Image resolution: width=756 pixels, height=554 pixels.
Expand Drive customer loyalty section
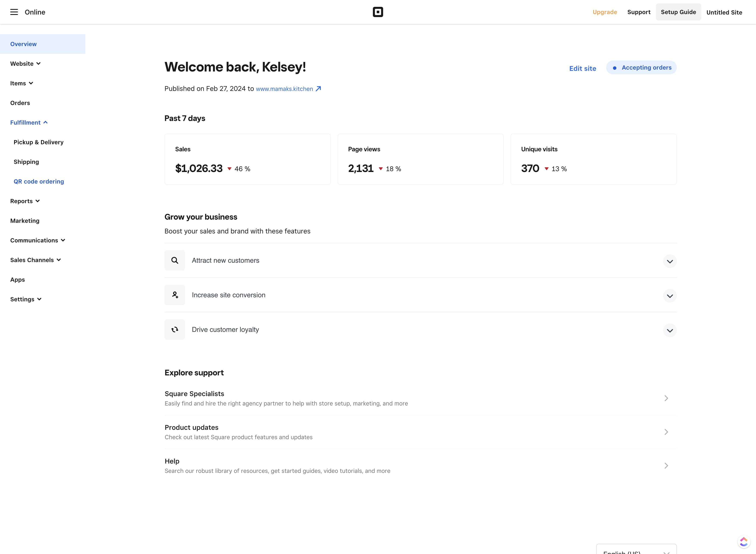pos(670,331)
